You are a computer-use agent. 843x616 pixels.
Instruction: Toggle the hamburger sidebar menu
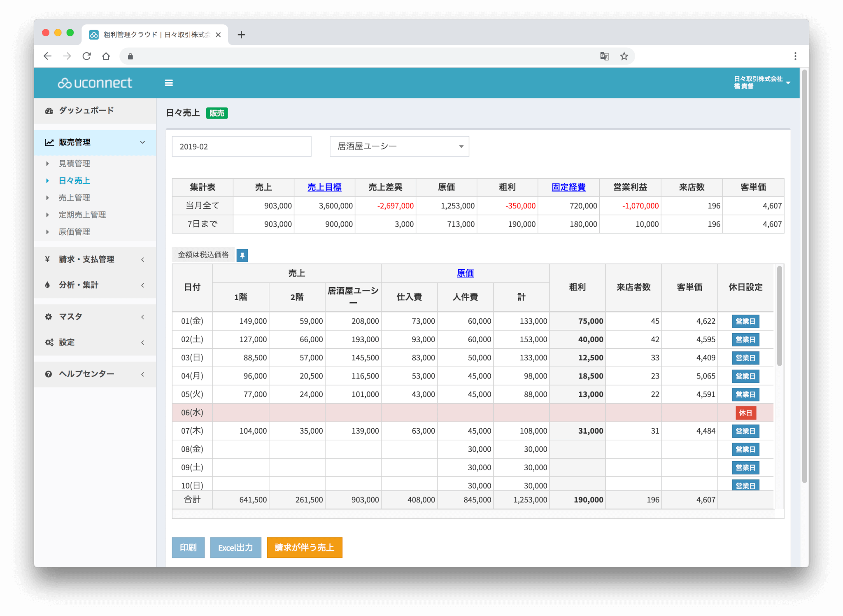coord(169,83)
